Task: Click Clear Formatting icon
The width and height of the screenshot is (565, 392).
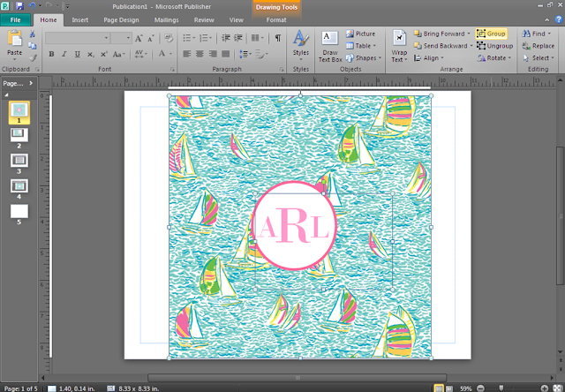Action: (x=169, y=38)
